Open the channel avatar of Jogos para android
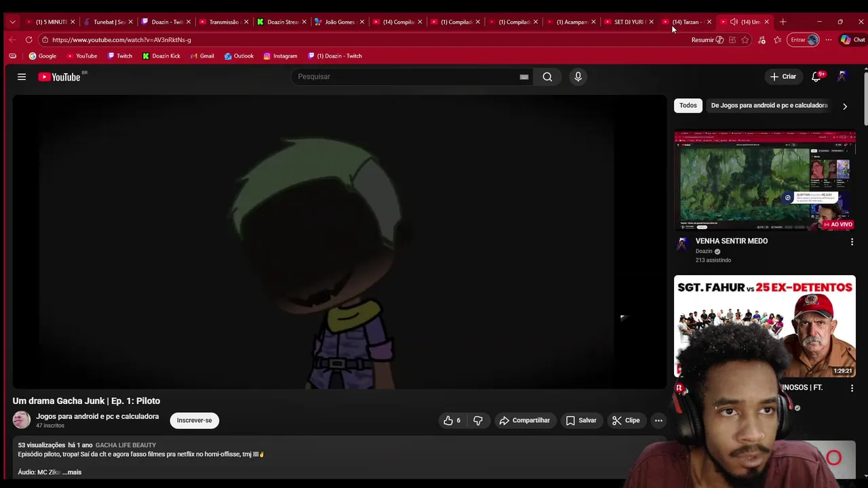The width and height of the screenshot is (868, 488). [22, 420]
